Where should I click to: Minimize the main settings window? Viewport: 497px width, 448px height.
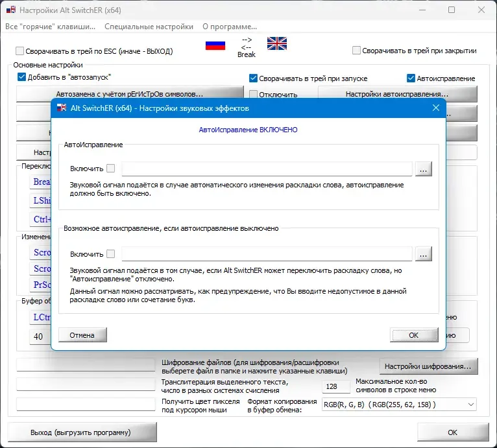point(422,10)
